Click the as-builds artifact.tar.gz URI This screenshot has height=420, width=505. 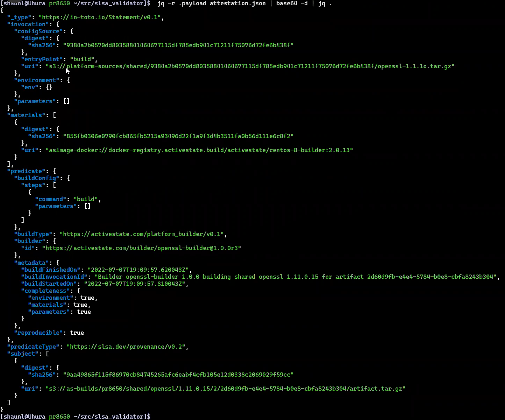[226, 388]
